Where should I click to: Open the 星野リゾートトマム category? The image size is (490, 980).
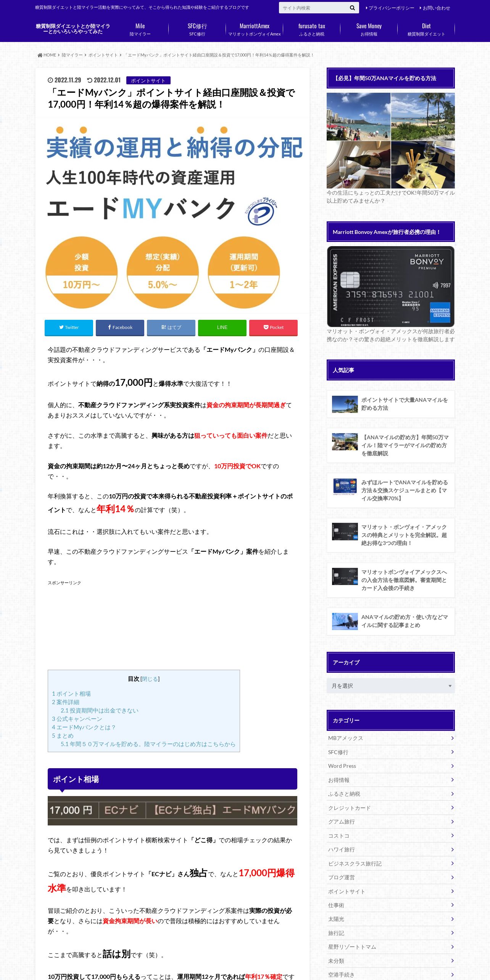[x=390, y=947]
